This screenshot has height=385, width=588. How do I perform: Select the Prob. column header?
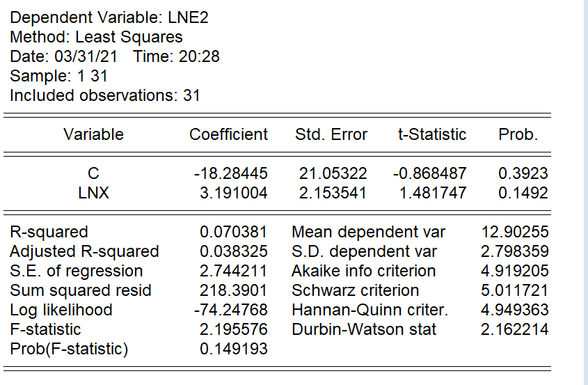pyautogui.click(x=518, y=134)
